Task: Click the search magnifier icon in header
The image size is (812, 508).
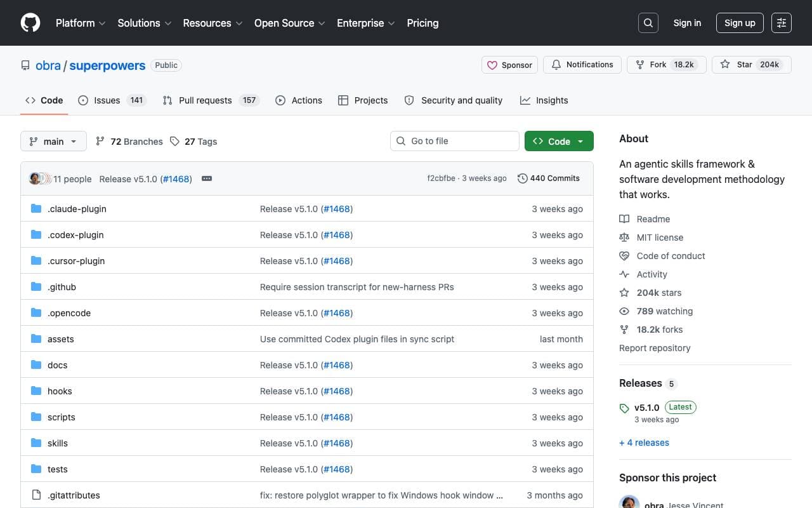Action: (x=648, y=23)
